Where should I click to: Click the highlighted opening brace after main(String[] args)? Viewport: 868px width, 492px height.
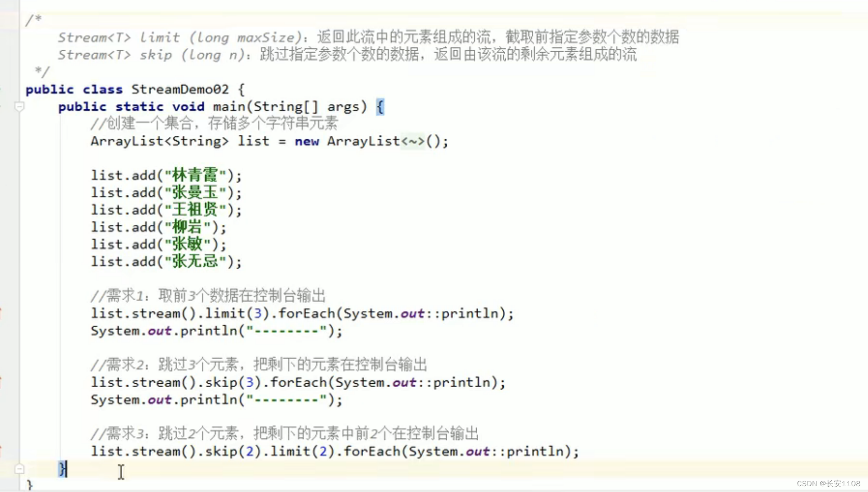pos(380,107)
